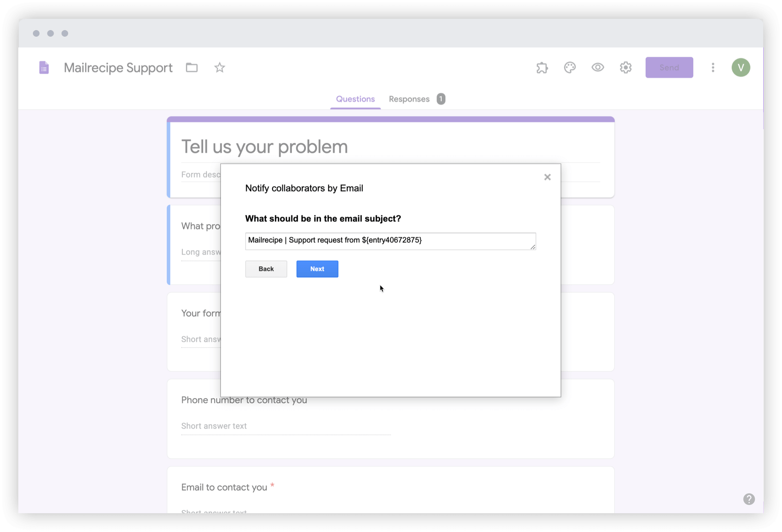The width and height of the screenshot is (782, 532).
Task: Select the Questions tab
Action: click(355, 99)
